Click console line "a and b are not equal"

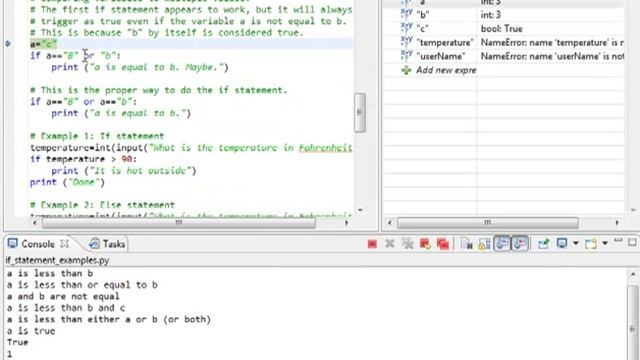pos(63,296)
